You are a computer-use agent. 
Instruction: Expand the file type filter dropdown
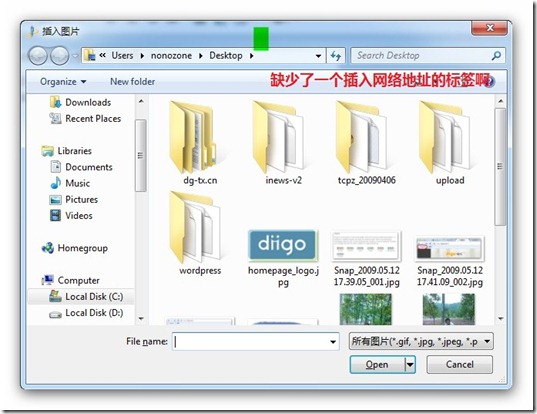pyautogui.click(x=421, y=341)
